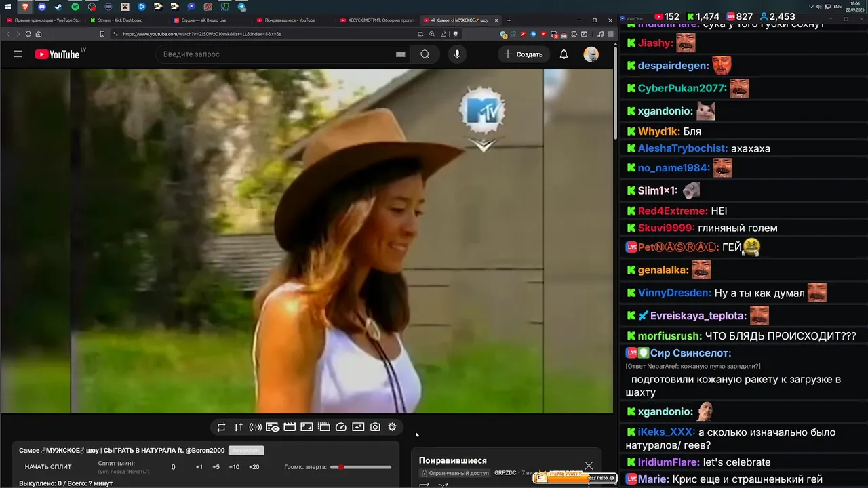Show the on-screen keyboard in search box

point(400,54)
